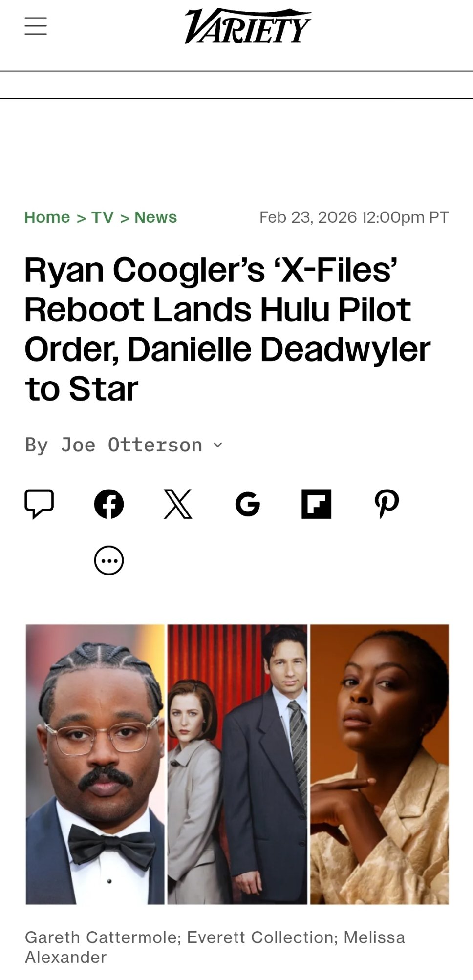Open the hamburger navigation menu
473x980 pixels.
point(36,26)
